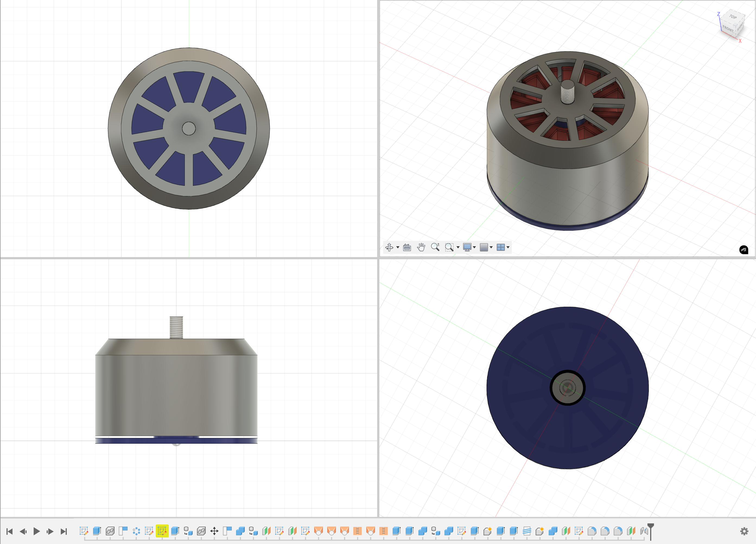Image resolution: width=756 pixels, height=544 pixels.
Task: Click the FRONT face of the ViewCube
Action: click(x=728, y=29)
